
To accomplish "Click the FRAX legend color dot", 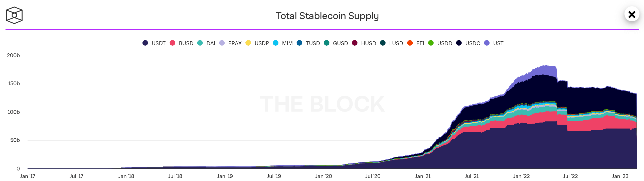I will 222,43.
